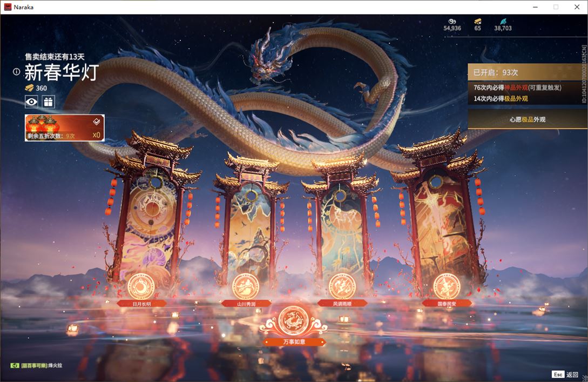Click the 76次内必得神品外观 guarantee line

point(517,88)
